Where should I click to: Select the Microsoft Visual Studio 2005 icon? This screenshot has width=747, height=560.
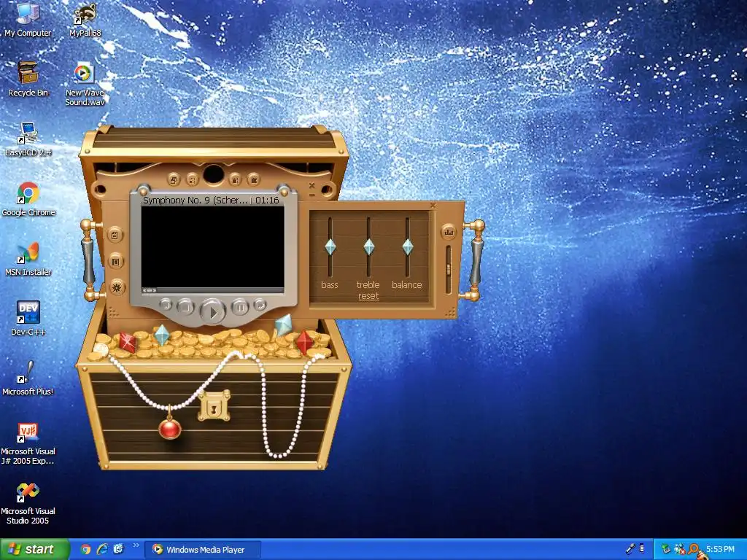point(28,503)
